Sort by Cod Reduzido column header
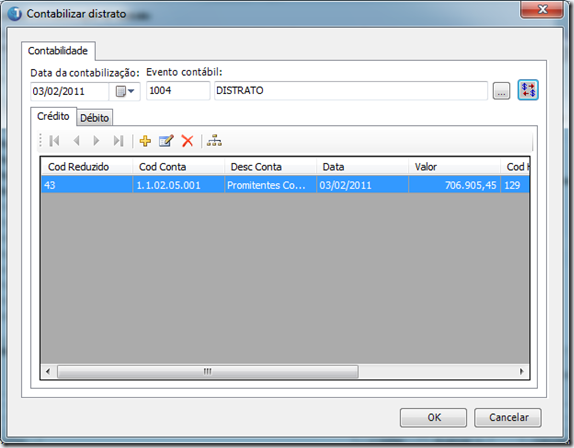 pyautogui.click(x=87, y=167)
